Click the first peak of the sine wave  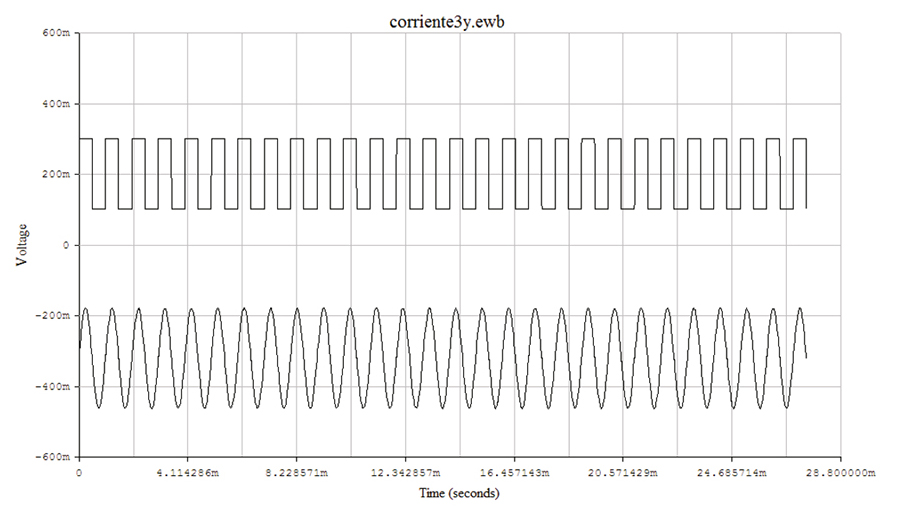[x=86, y=309]
